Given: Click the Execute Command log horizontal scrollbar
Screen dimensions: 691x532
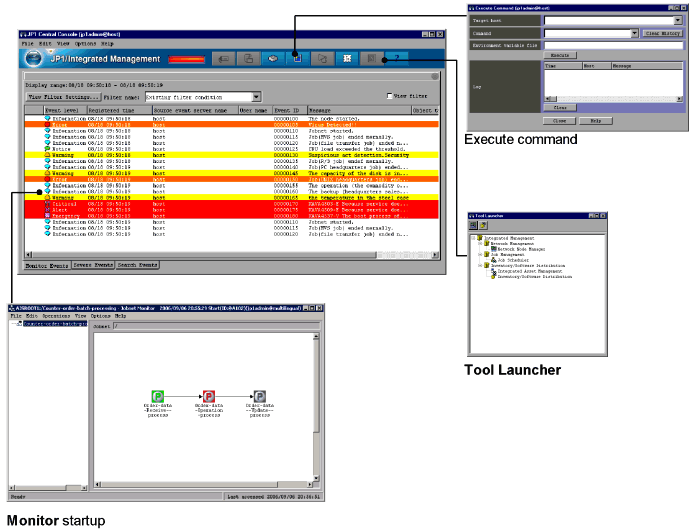Looking at the screenshot, I should [613, 99].
